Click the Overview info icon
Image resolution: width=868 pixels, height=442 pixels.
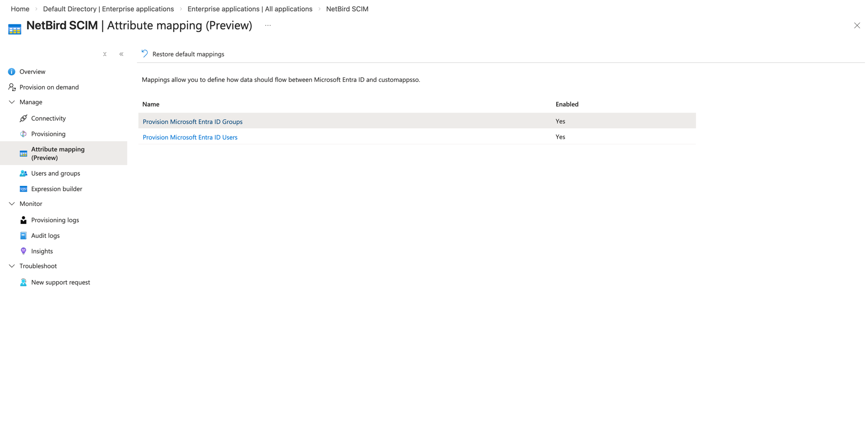pos(12,72)
